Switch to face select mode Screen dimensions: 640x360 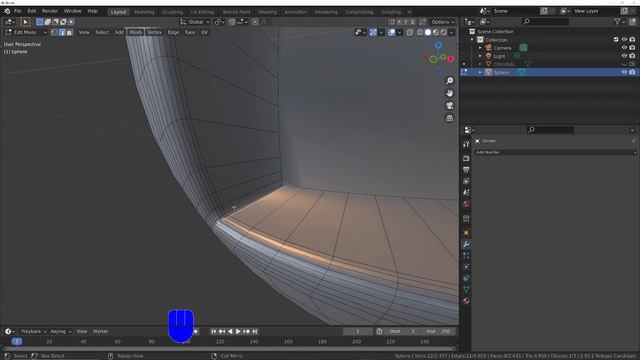pyautogui.click(x=70, y=32)
